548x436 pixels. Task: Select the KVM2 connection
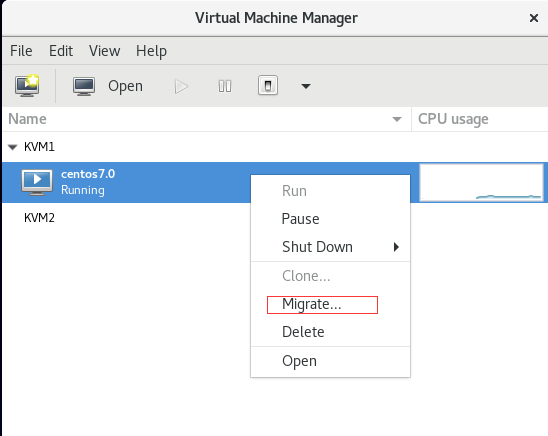point(39,218)
